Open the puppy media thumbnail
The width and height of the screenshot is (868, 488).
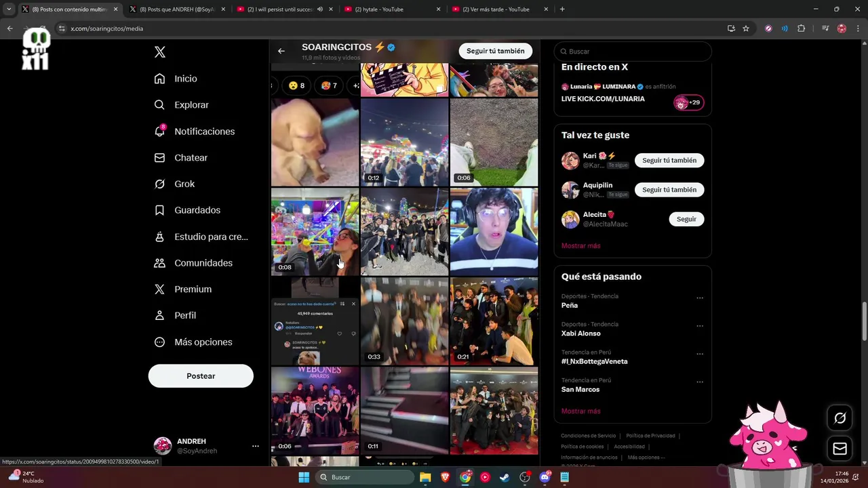click(x=315, y=142)
